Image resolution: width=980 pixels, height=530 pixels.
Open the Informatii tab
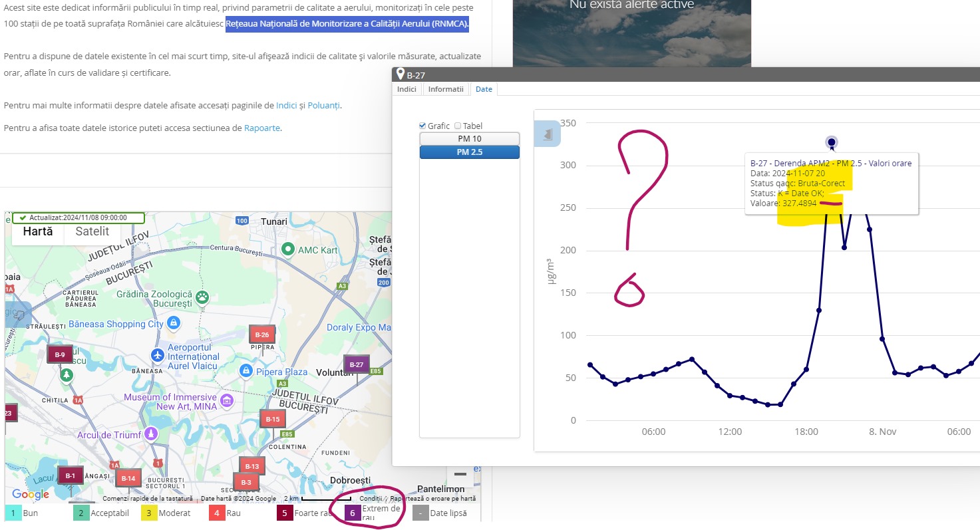coord(445,89)
